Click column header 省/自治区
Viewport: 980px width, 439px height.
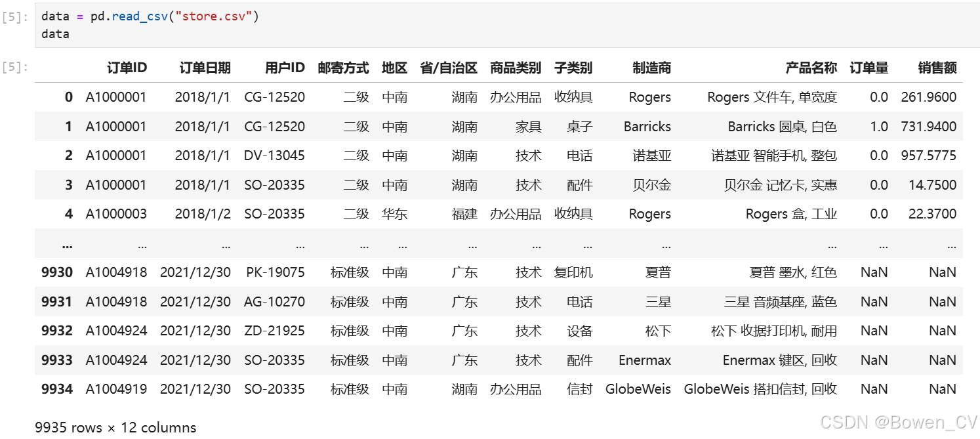click(x=449, y=68)
